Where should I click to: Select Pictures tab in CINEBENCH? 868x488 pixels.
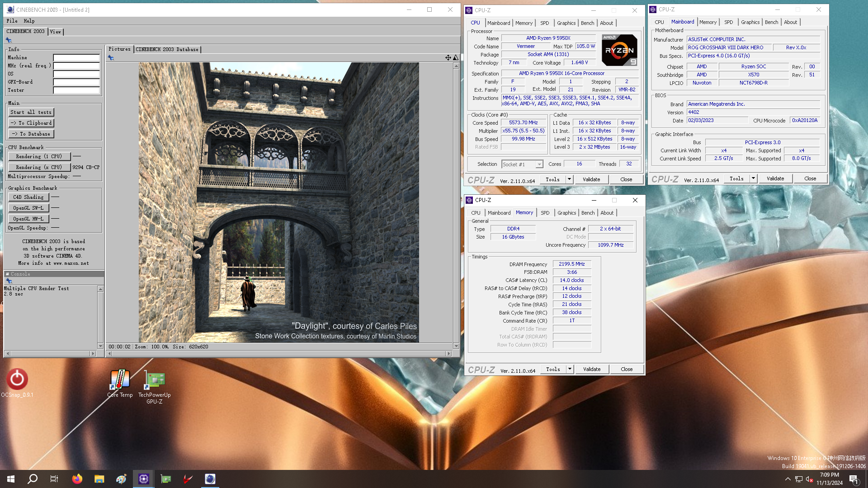[x=119, y=49]
